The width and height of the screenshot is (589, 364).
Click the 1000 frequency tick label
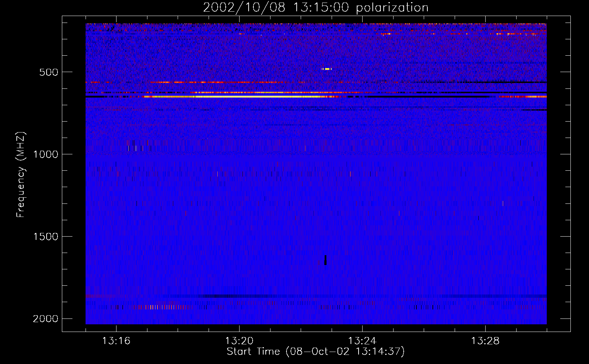tap(46, 154)
